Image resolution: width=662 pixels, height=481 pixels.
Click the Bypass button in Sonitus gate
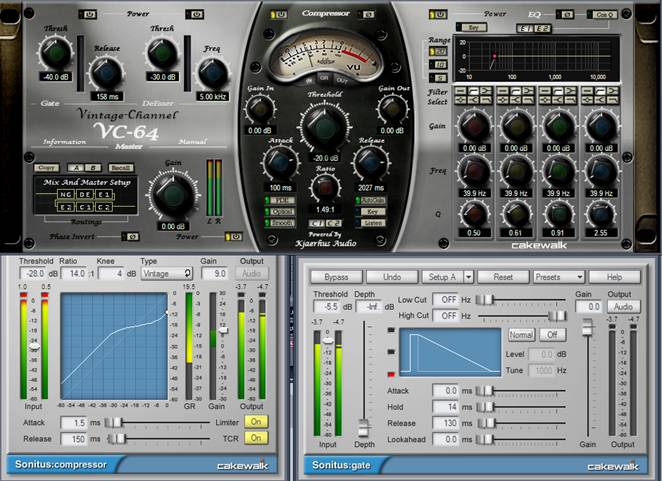click(336, 277)
